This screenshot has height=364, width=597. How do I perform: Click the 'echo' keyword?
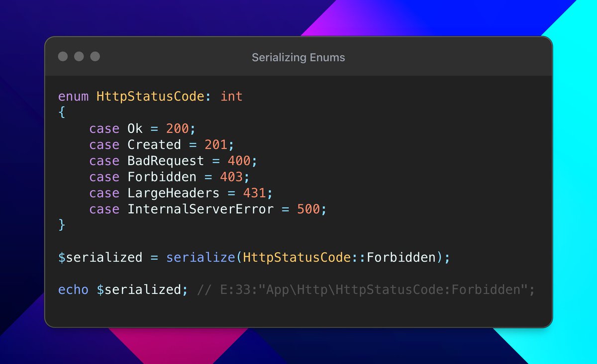click(x=74, y=289)
